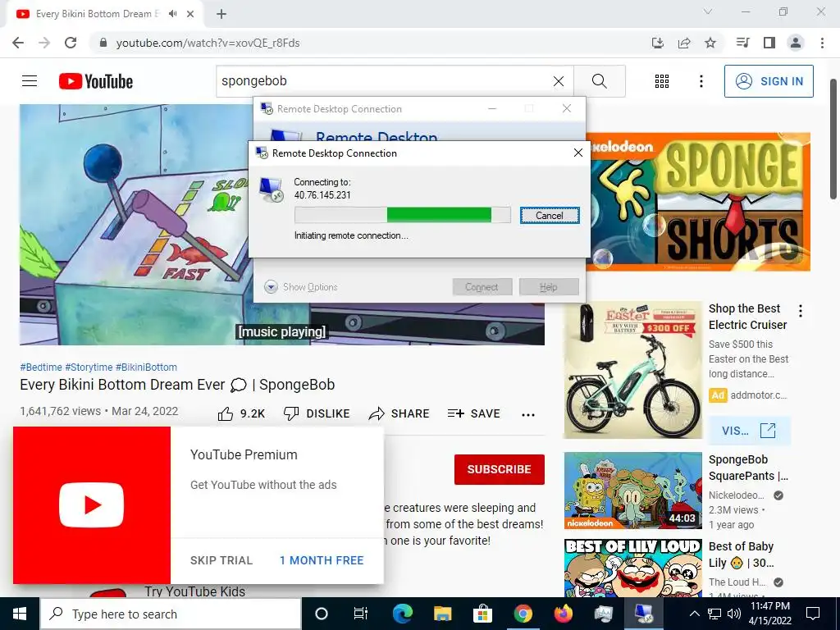840x630 pixels.
Task: Click the red SUBSCRIBE button
Action: (500, 469)
